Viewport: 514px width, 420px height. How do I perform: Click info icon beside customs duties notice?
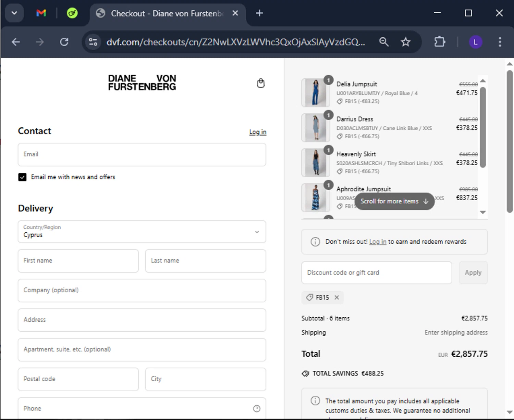click(x=315, y=400)
